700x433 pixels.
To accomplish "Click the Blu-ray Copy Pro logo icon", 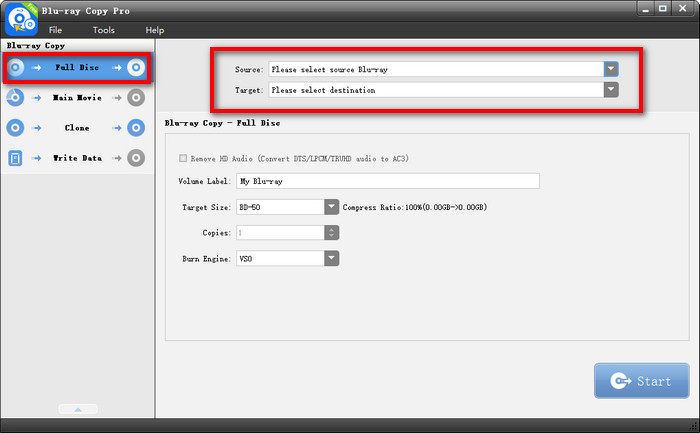I will [x=22, y=19].
